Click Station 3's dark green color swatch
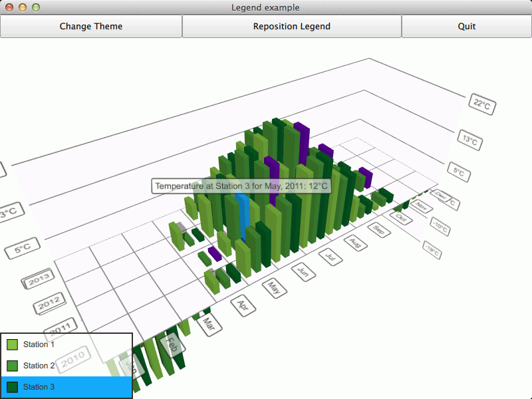Image resolution: width=532 pixels, height=399 pixels. click(x=13, y=386)
